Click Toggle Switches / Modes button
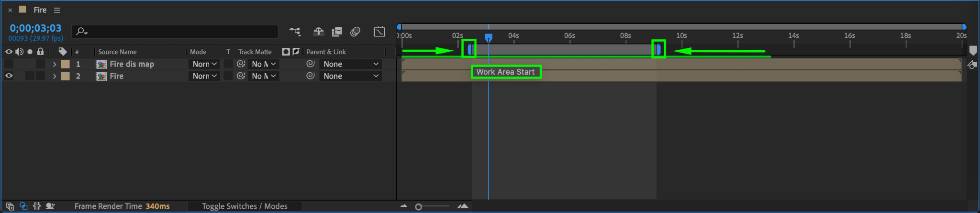 click(245, 206)
